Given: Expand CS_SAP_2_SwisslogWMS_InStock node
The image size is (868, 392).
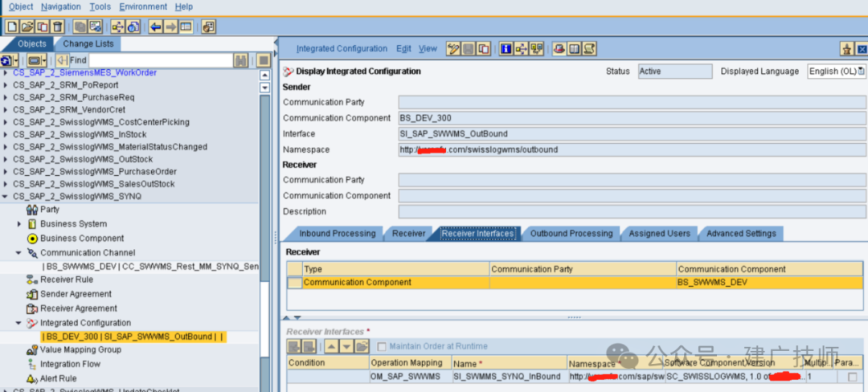Looking at the screenshot, I should click(x=6, y=134).
